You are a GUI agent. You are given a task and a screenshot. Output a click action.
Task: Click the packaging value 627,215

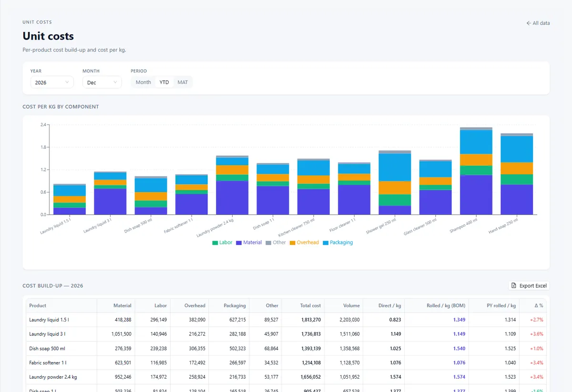[x=237, y=320]
